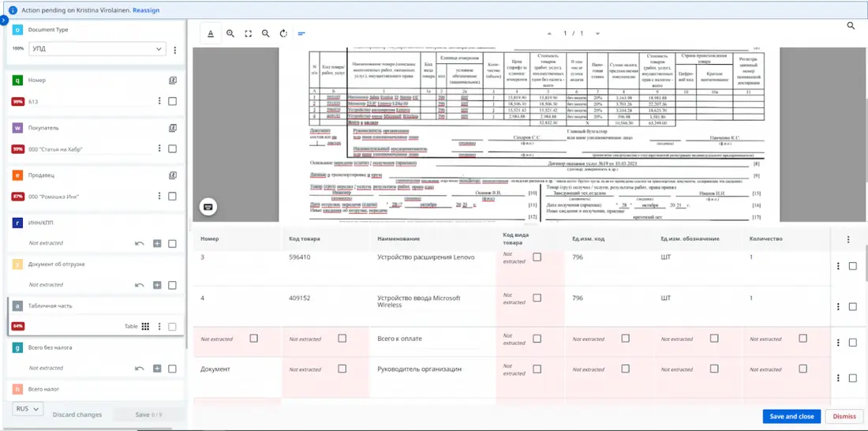Click the Ед.изм. обозначение column header

coord(690,238)
